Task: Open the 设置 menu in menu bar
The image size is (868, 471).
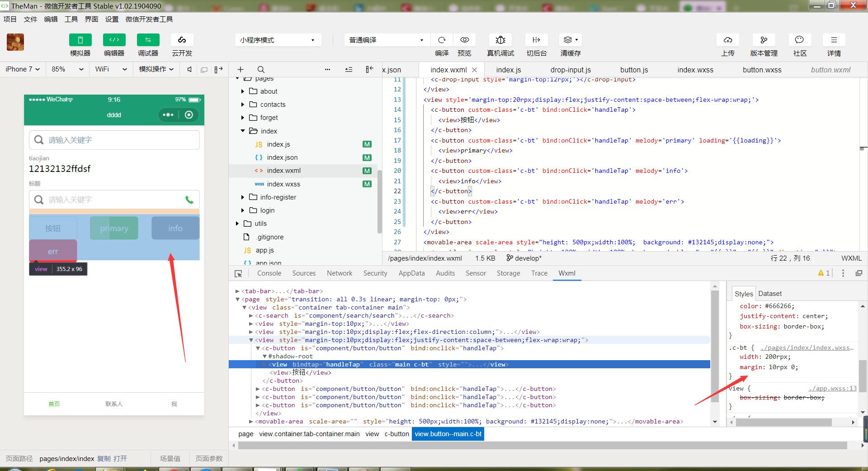Action: click(x=112, y=19)
